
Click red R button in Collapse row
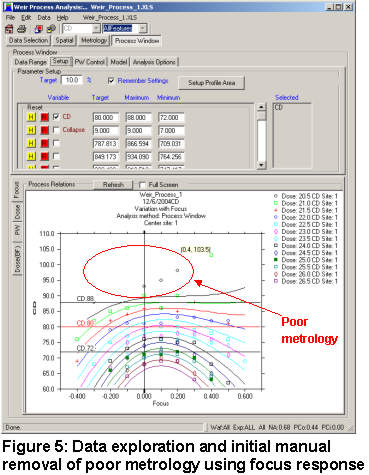click(x=44, y=130)
